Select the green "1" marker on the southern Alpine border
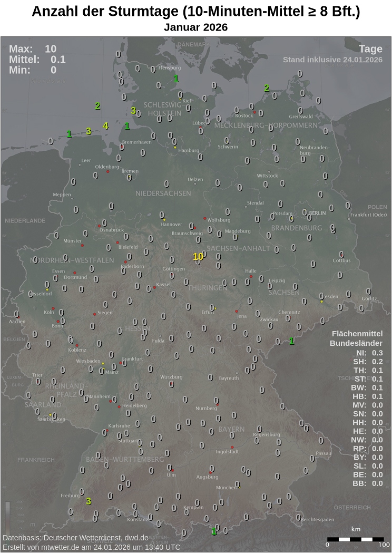Screen dimensions: 392x553 (214, 531)
